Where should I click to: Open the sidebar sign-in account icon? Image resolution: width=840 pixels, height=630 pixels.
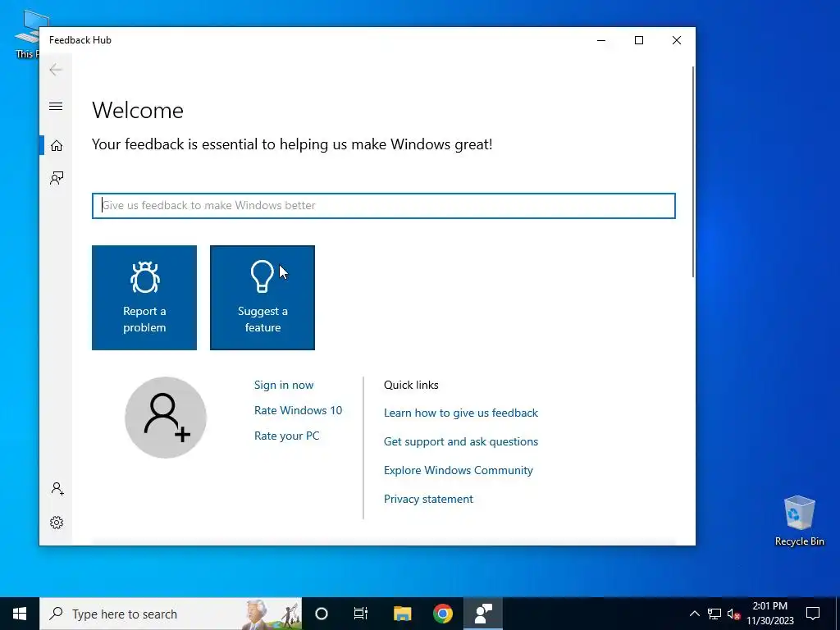57,489
